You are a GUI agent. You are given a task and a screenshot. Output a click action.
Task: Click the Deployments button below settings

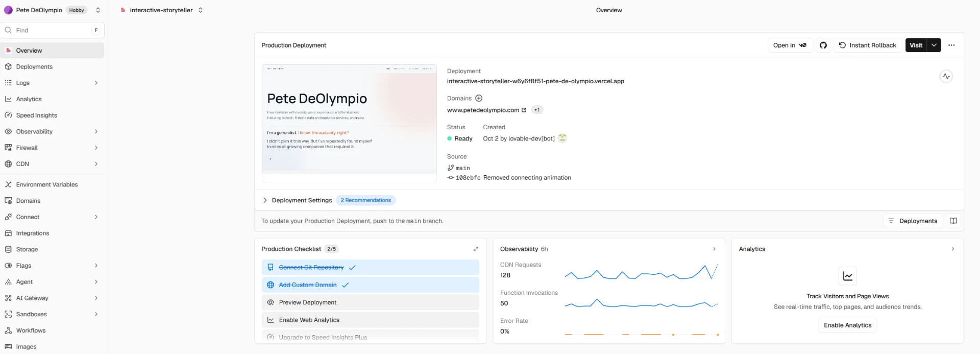click(913, 221)
